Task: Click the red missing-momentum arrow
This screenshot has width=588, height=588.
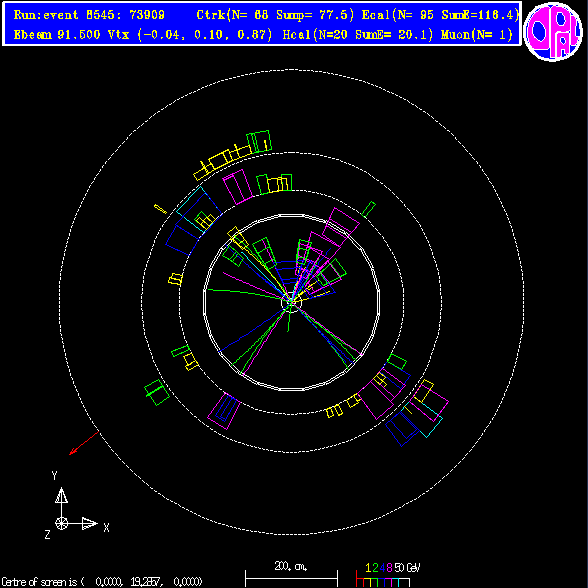Action: tap(84, 443)
